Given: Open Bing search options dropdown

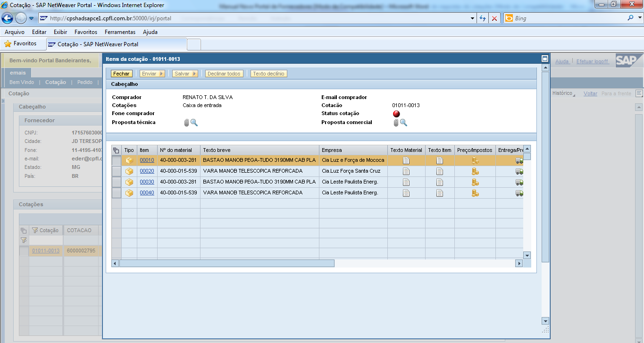Looking at the screenshot, I should [x=639, y=18].
